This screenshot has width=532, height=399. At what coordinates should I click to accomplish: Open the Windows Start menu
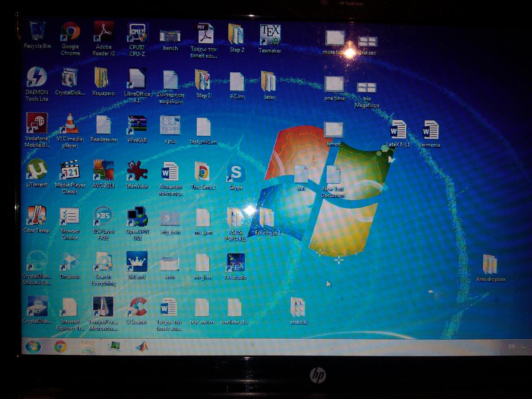(33, 346)
